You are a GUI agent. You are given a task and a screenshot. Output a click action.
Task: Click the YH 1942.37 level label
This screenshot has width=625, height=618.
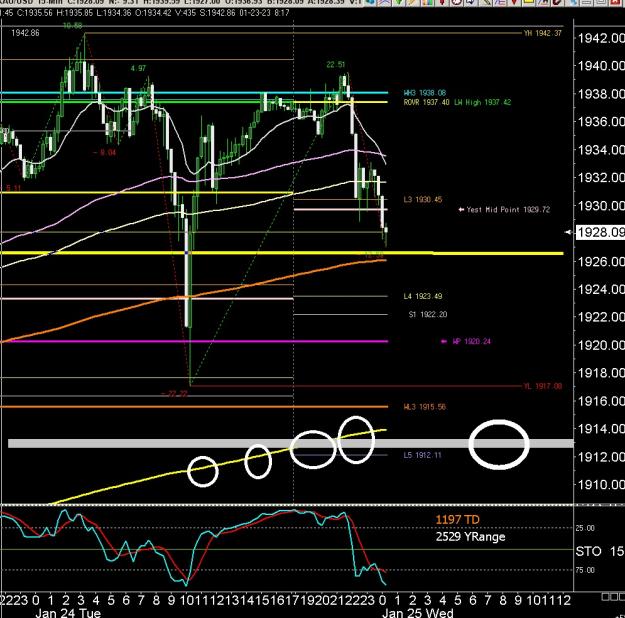(x=542, y=33)
